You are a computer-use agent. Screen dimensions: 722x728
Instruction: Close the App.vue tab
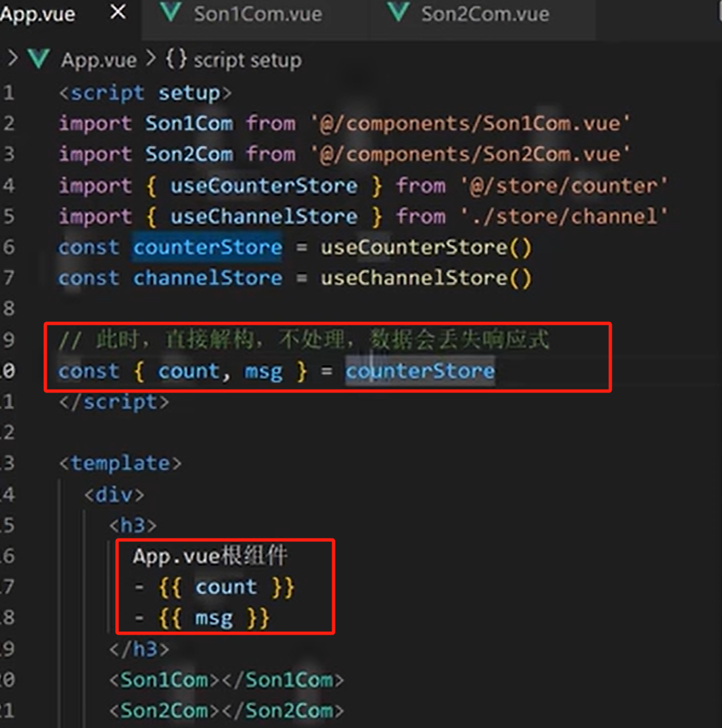coord(118,12)
